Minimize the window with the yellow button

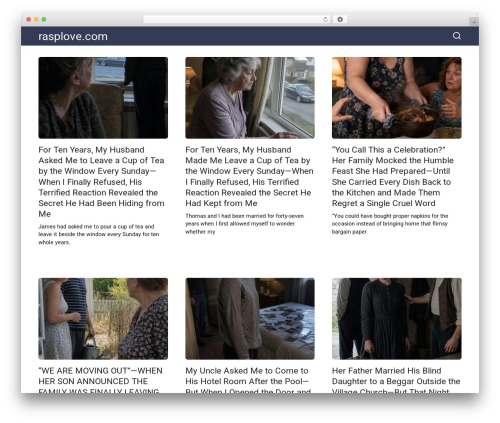[x=36, y=20]
